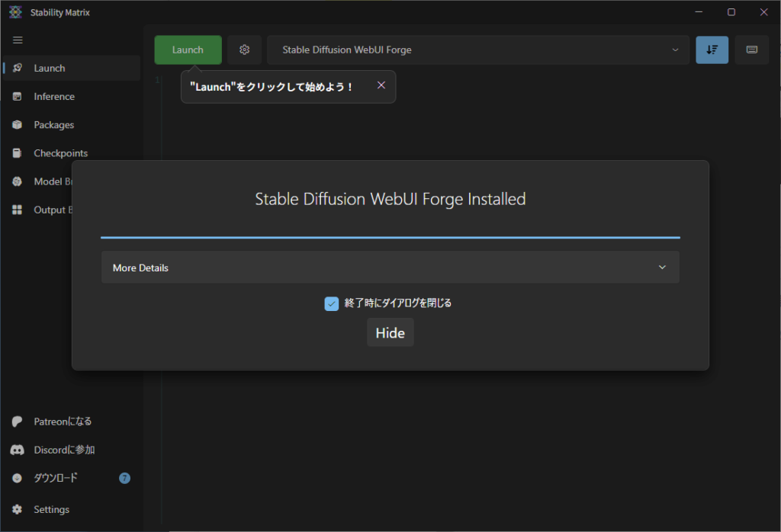Click the green Launch button
The height and width of the screenshot is (532, 781).
click(x=188, y=50)
